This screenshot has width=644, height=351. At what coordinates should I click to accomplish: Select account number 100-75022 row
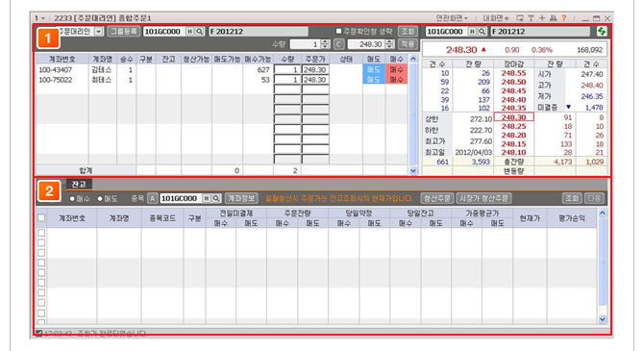point(56,80)
